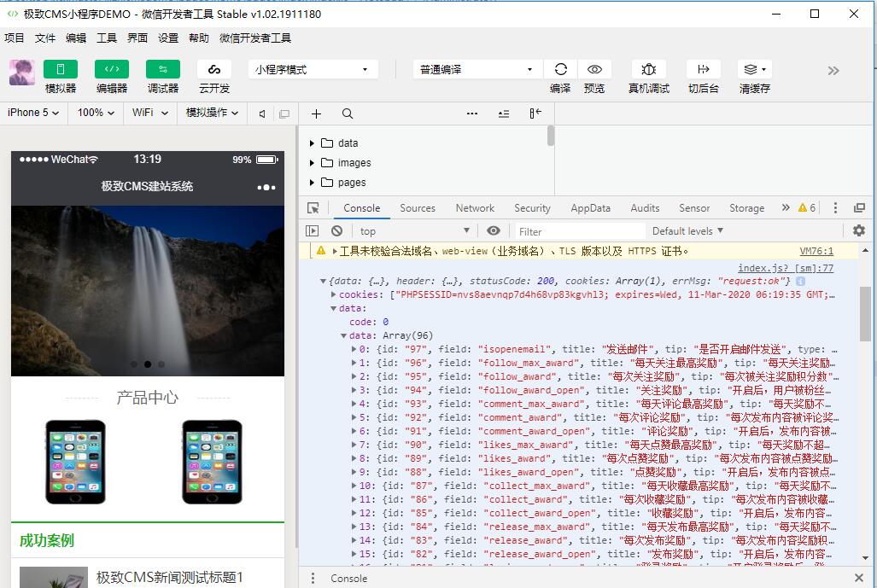Show more devtools tabs chevron

point(786,207)
